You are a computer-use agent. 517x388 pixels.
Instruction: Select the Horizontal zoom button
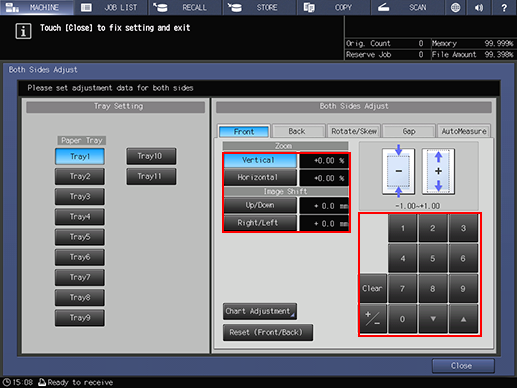tap(260, 178)
